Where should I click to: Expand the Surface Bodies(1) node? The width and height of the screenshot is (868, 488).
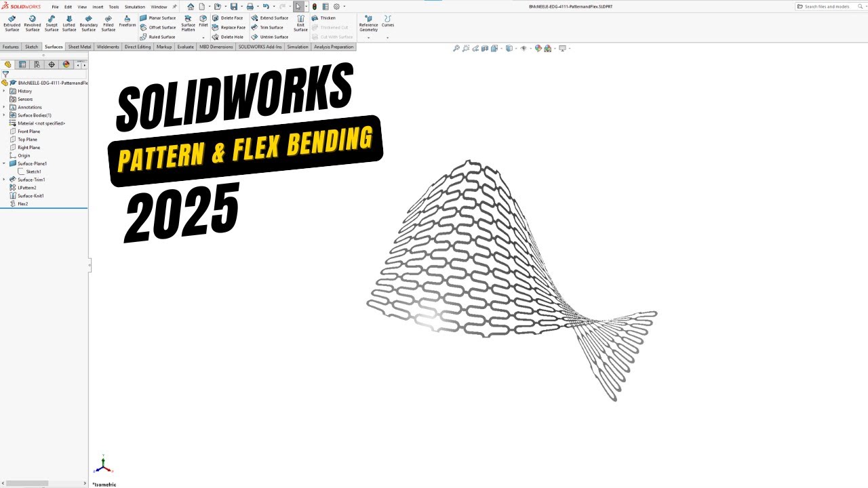(4, 115)
